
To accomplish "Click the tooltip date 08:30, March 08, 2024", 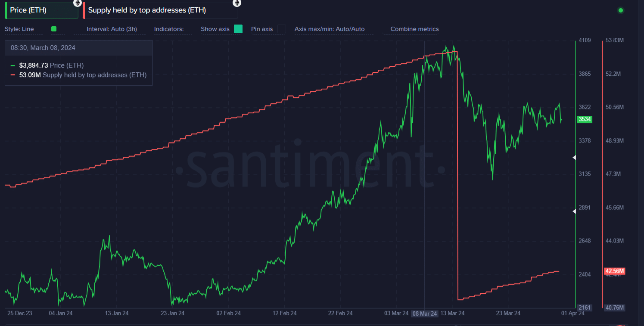I will tap(43, 48).
